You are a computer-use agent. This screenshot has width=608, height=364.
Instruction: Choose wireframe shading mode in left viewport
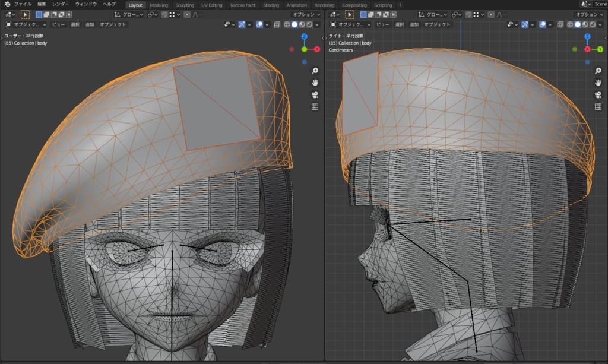[288, 24]
